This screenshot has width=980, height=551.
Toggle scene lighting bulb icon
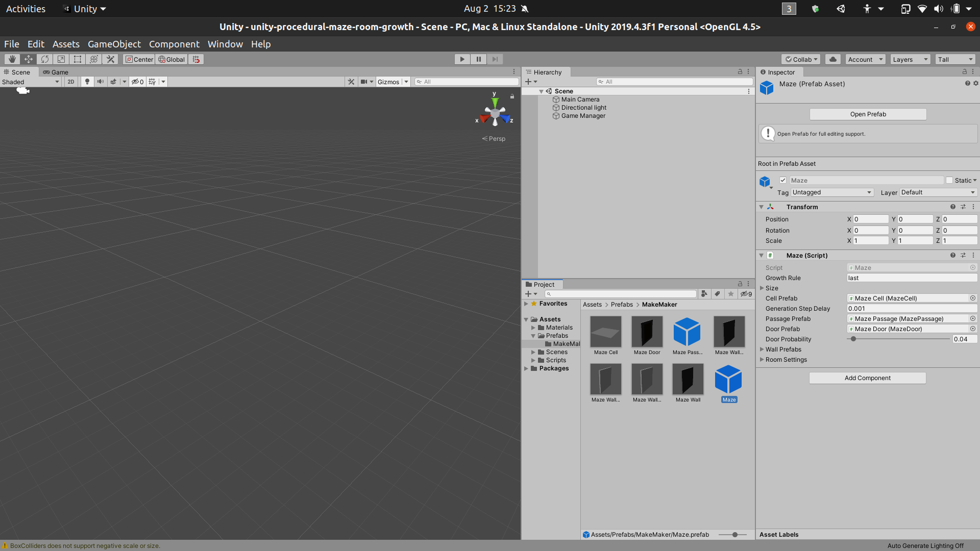(x=87, y=82)
